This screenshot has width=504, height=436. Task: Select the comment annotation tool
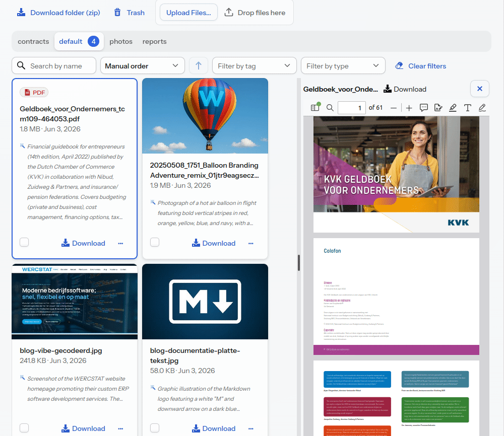[x=424, y=108]
